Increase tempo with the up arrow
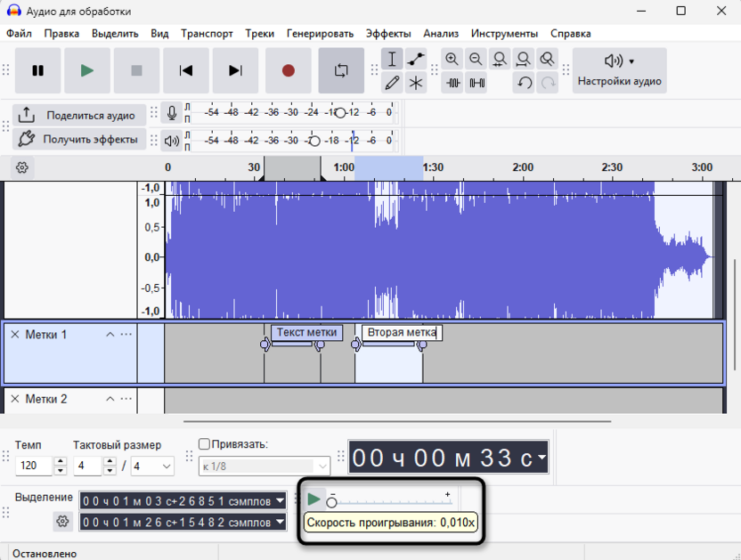Image resolution: width=741 pixels, height=560 pixels. [x=60, y=461]
